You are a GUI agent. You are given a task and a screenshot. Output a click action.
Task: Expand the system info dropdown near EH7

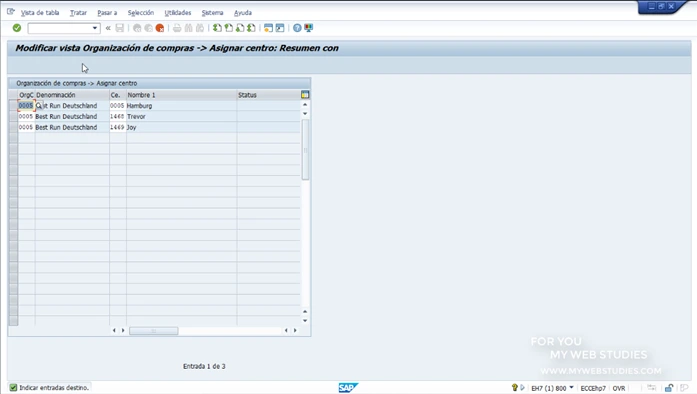click(571, 388)
